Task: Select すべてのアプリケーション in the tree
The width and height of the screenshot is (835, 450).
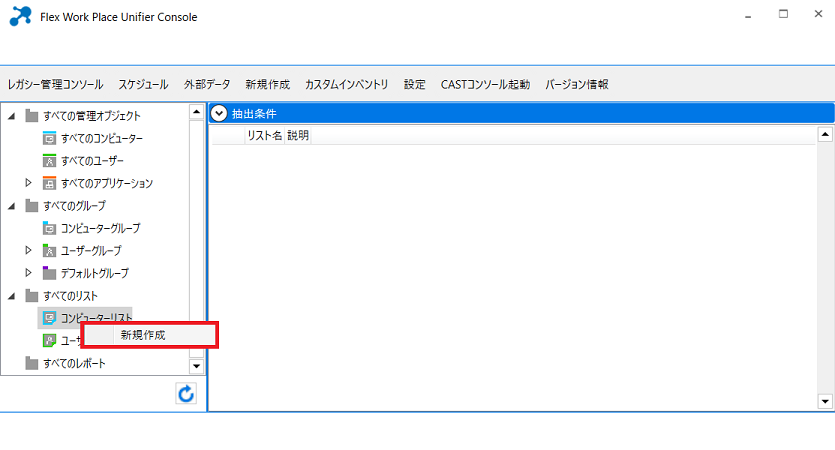Action: click(x=107, y=183)
